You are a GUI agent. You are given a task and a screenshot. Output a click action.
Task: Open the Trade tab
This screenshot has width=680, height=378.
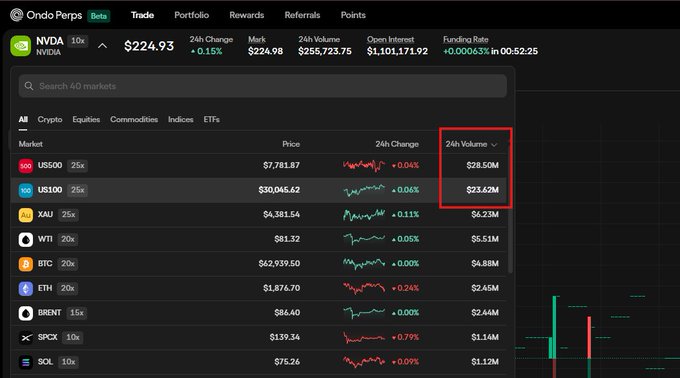click(x=142, y=15)
